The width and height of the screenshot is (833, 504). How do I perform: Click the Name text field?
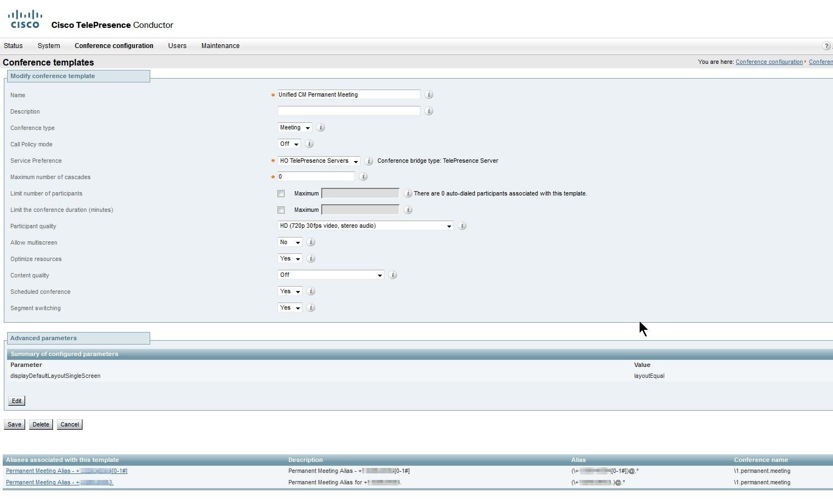point(349,95)
